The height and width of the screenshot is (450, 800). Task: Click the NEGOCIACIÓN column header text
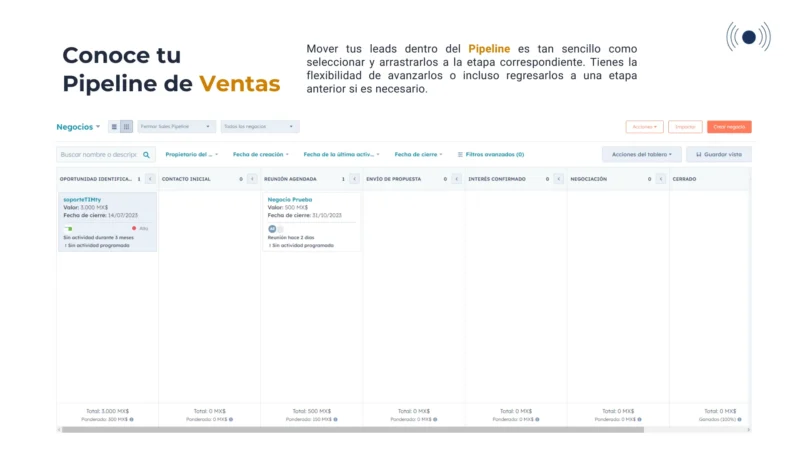tap(588, 179)
